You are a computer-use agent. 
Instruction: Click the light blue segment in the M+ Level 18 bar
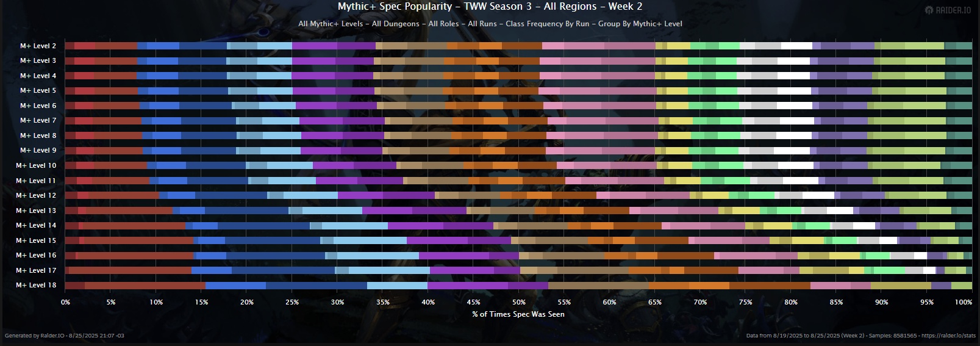[x=397, y=285]
